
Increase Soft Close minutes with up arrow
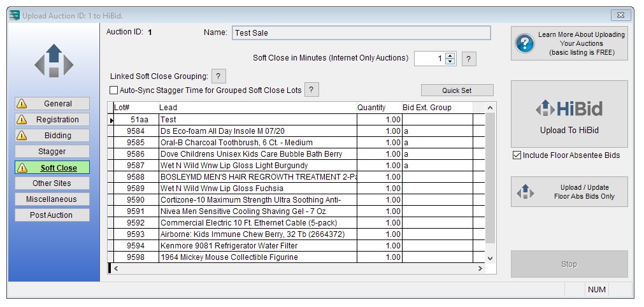[450, 55]
